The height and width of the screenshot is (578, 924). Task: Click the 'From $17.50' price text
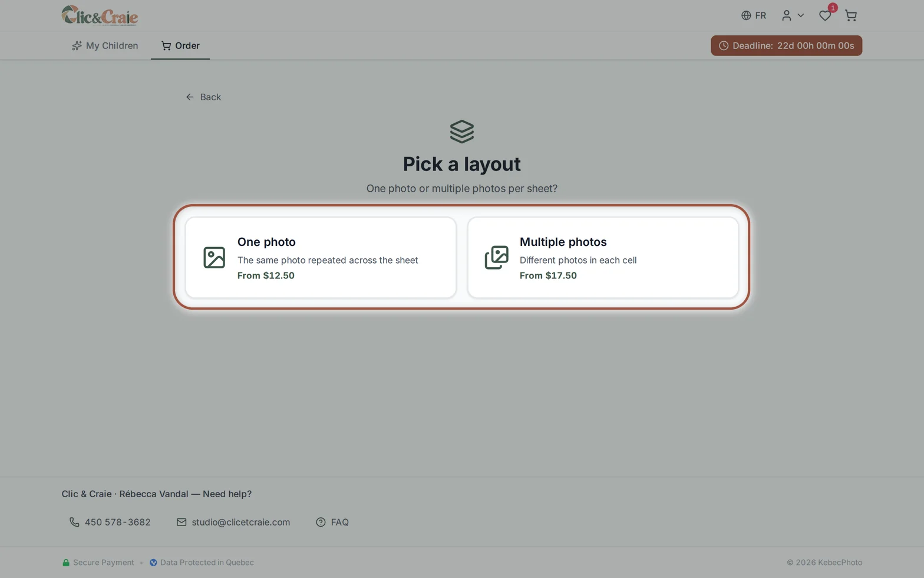(x=548, y=275)
